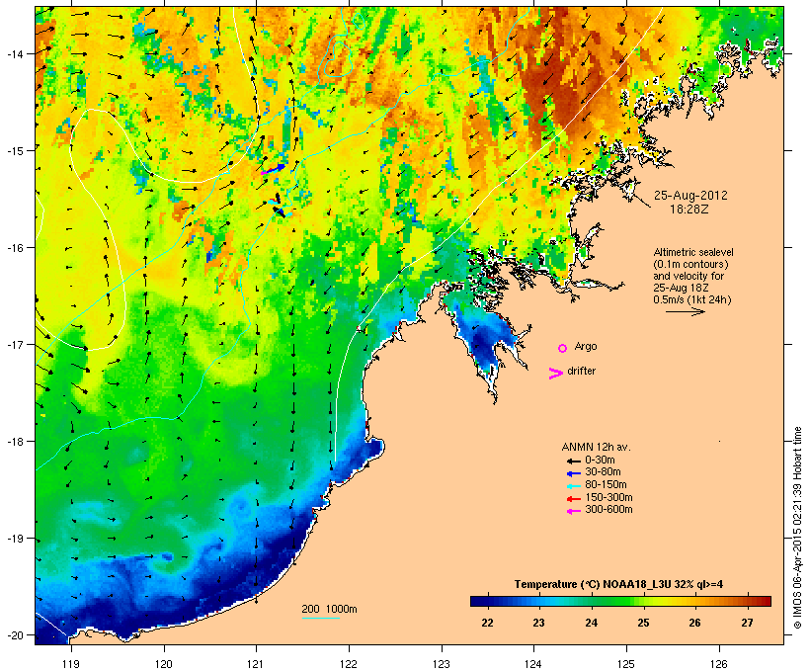This screenshot has width=810, height=672.
Task: Click the vertical IMOS Hobart time credit text
Action: 797,528
